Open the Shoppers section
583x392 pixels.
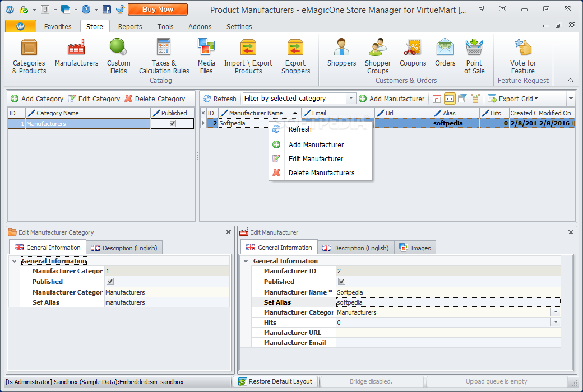click(341, 53)
